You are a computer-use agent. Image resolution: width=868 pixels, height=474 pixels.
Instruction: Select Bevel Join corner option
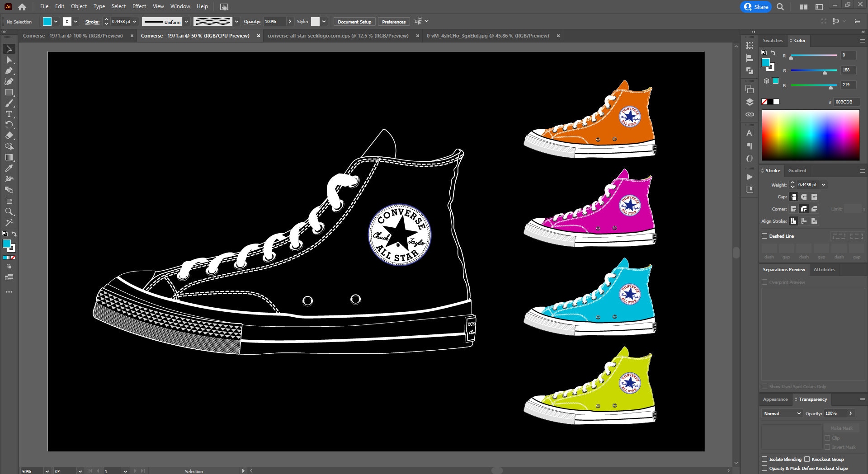point(814,209)
